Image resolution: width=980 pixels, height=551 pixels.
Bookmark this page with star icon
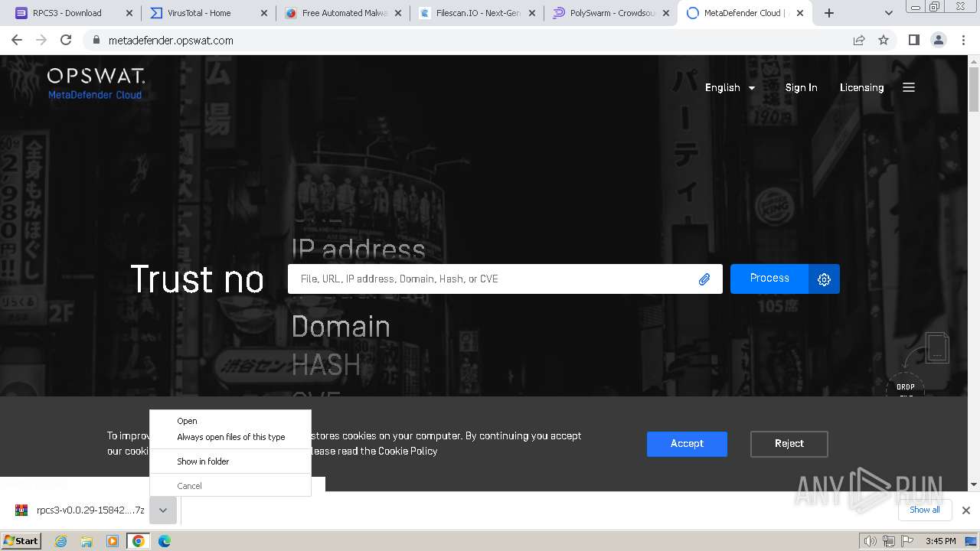coord(884,41)
